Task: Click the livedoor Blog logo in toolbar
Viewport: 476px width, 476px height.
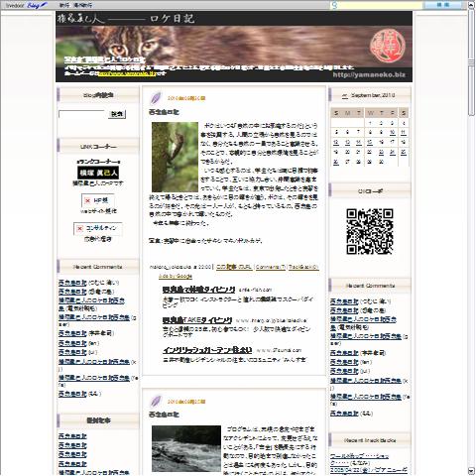Action: (x=27, y=5)
